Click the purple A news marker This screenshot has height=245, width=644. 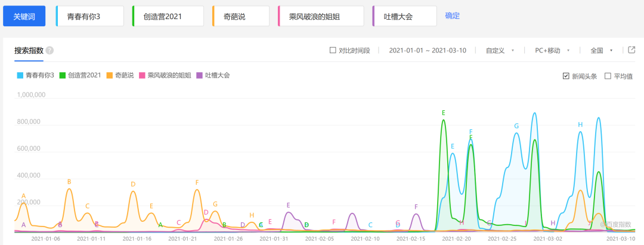[23, 225]
